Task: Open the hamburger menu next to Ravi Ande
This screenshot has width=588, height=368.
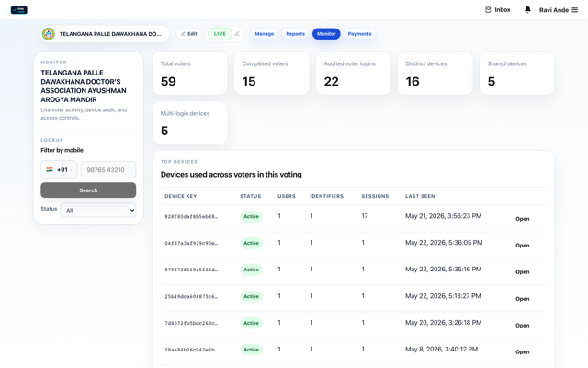Action: click(x=574, y=10)
